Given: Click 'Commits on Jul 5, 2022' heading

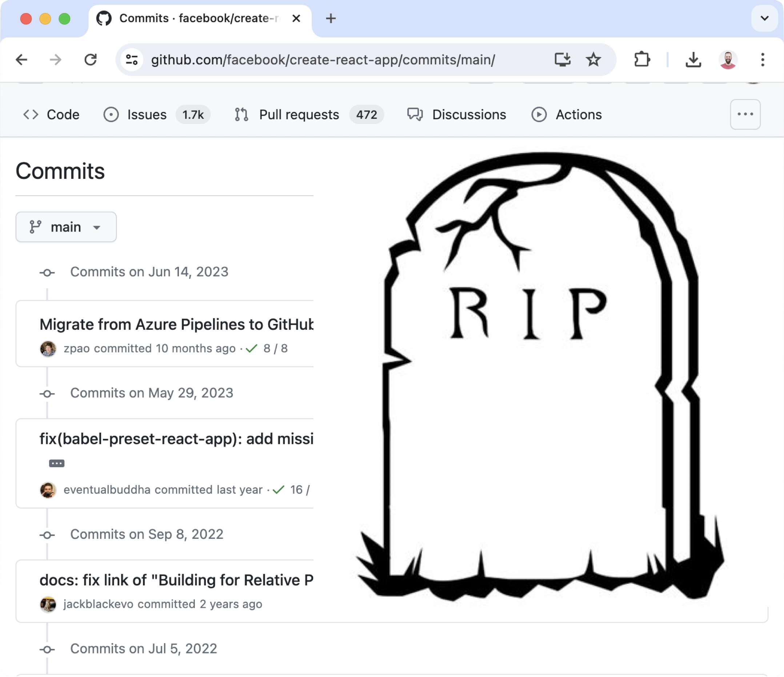Looking at the screenshot, I should click(144, 649).
